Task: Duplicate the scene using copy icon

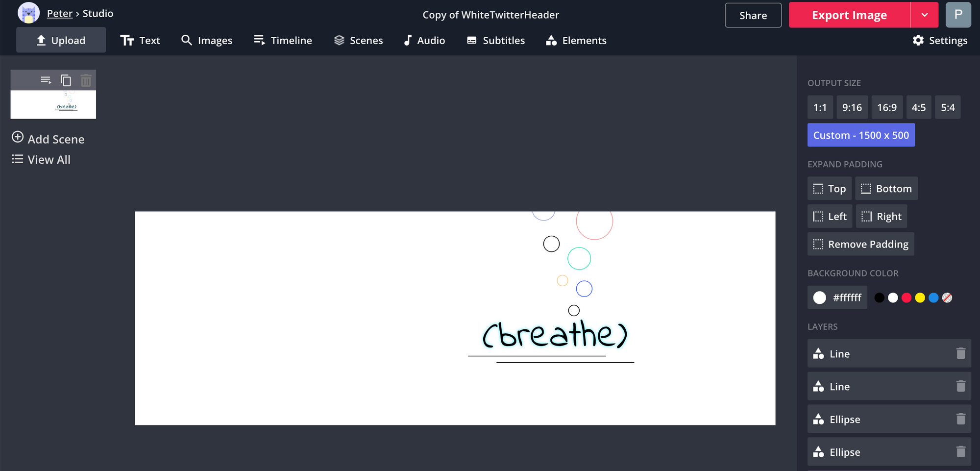Action: coord(66,80)
